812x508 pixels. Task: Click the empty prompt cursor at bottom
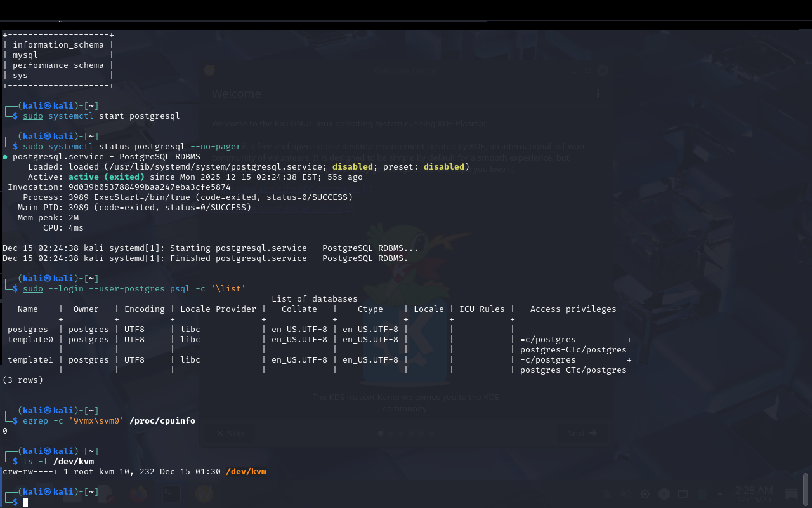(25, 502)
